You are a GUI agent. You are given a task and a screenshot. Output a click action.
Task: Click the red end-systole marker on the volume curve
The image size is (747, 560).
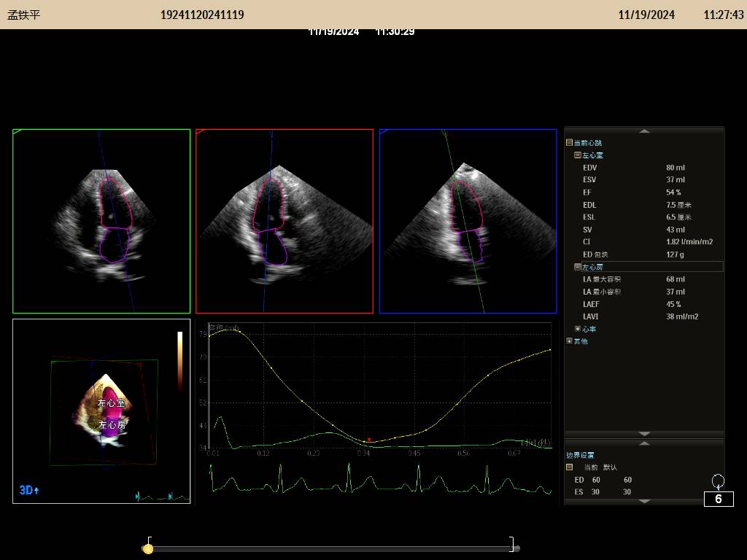(x=369, y=440)
